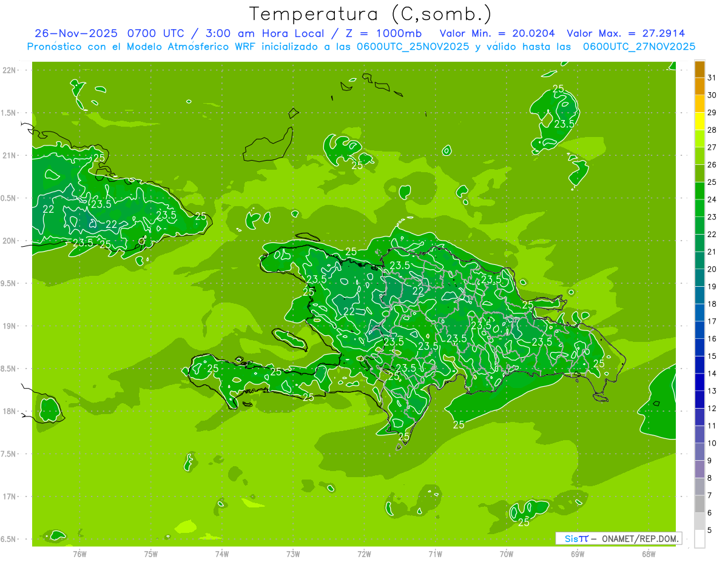Click the '17' label on the color scale
The height and width of the screenshot is (562, 728).
pos(712,321)
